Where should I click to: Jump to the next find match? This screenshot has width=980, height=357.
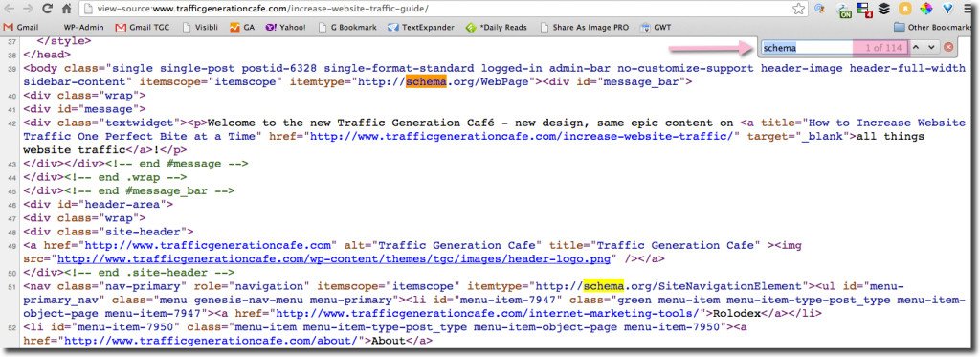point(931,48)
